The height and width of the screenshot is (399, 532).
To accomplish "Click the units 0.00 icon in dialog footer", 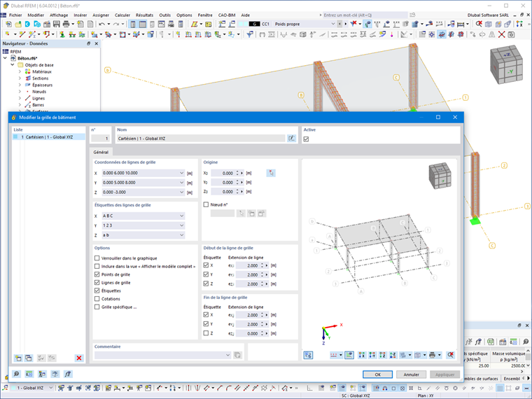I will (29, 374).
